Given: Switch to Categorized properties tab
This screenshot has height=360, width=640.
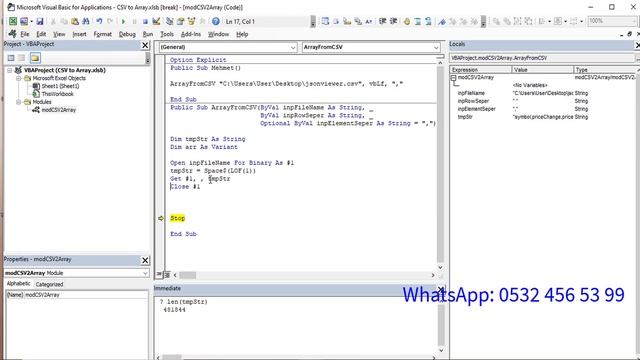Looking at the screenshot, I should tap(49, 284).
